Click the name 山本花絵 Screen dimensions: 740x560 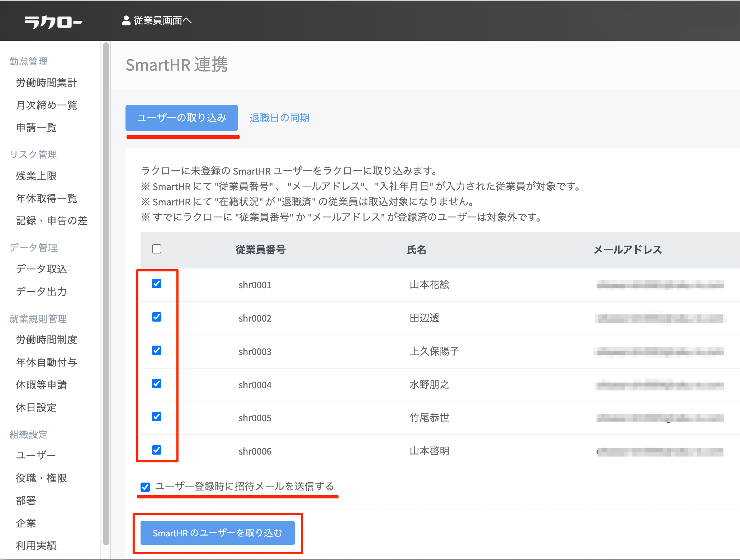click(430, 285)
